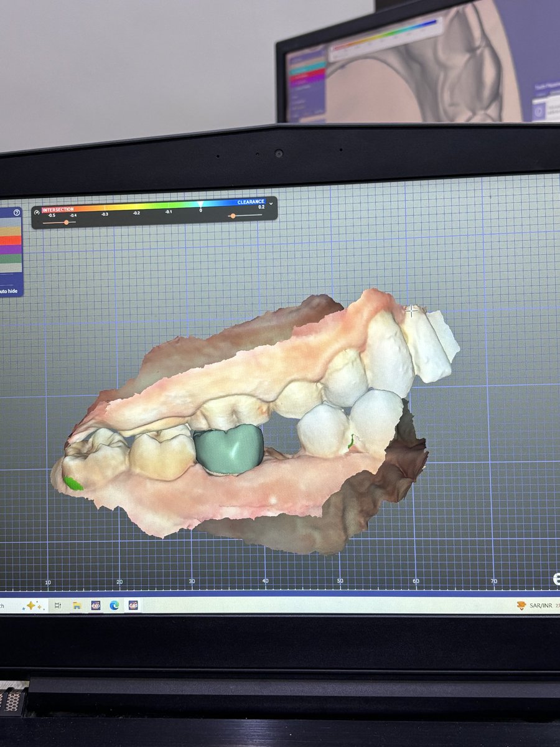Viewport: 560px width, 747px height.
Task: Click the Clearance slider handle
Action: pyautogui.click(x=233, y=216)
